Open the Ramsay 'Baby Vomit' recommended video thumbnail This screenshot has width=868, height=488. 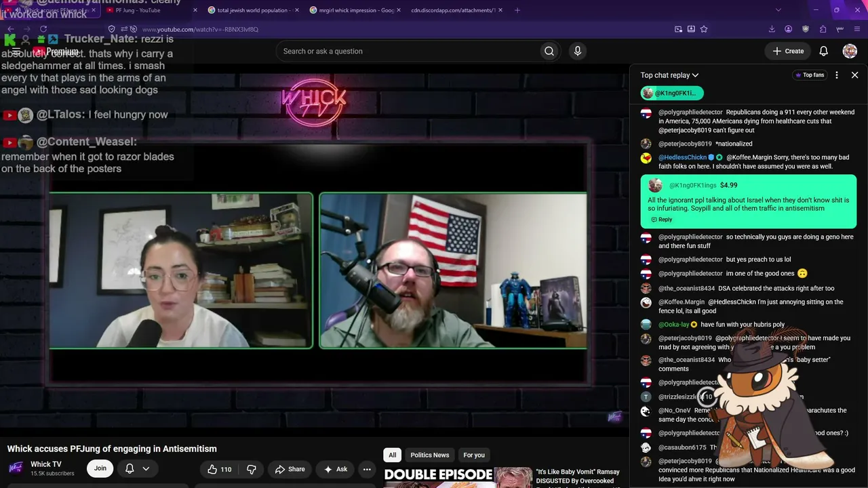[458, 477]
